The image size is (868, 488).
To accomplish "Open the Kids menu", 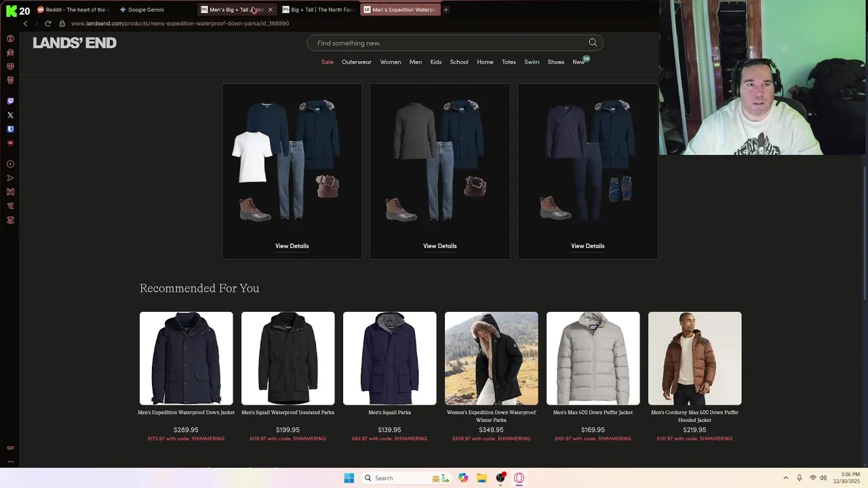I will point(436,62).
